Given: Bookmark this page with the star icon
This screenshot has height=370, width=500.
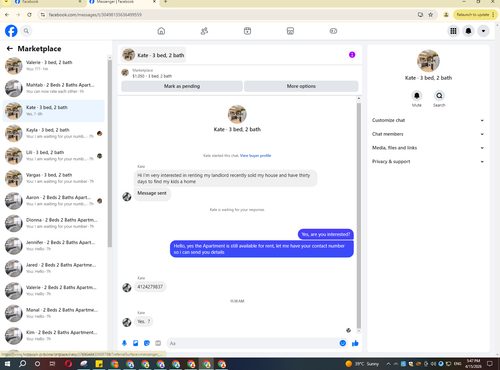Looking at the screenshot, I should point(431,15).
